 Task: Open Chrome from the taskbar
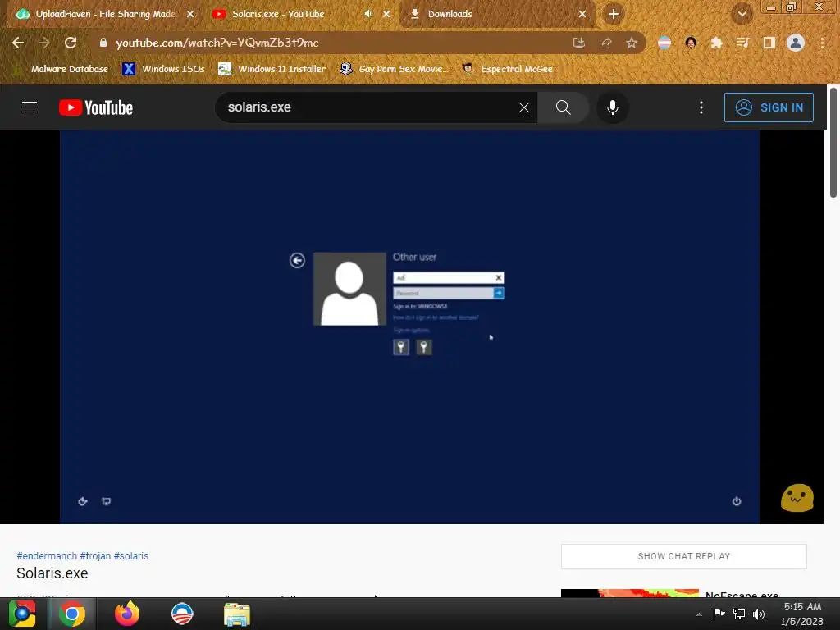(x=72, y=614)
